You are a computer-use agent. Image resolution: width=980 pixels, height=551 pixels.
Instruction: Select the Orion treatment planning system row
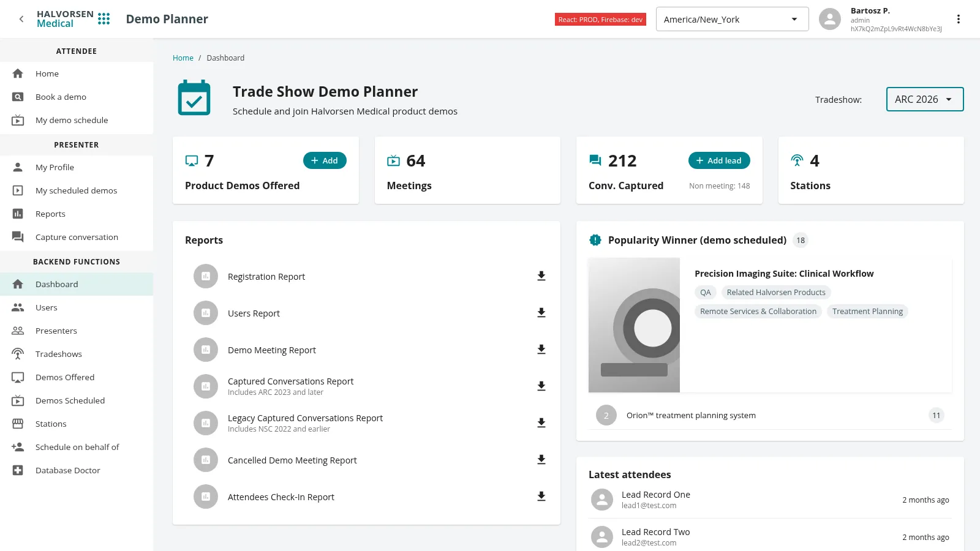click(x=770, y=415)
